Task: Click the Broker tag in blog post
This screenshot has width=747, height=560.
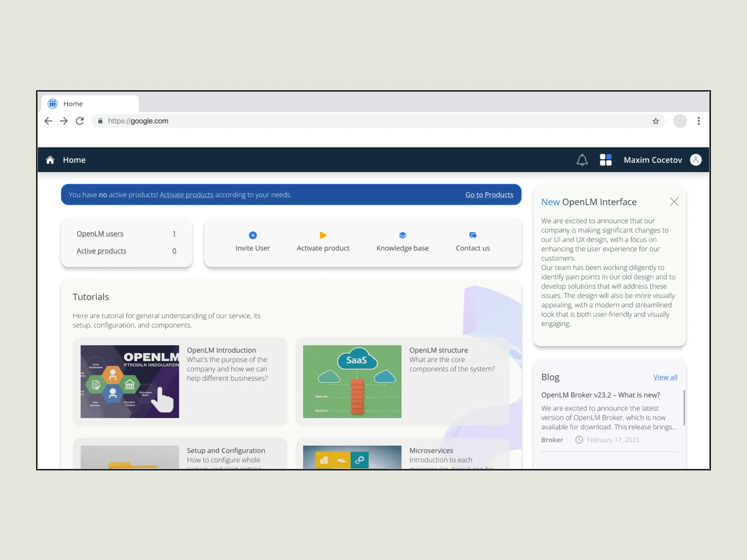Action: tap(552, 440)
